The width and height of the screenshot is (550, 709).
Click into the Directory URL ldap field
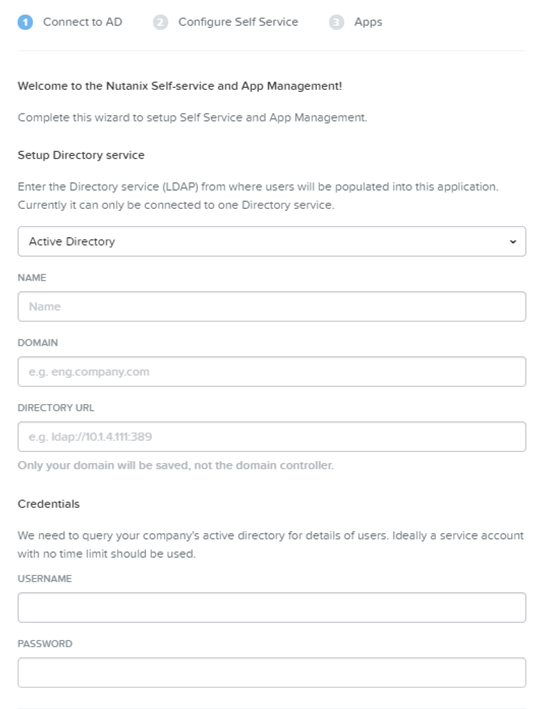(272, 437)
